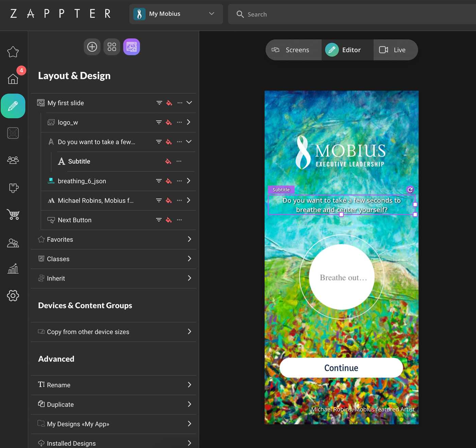476x448 pixels.
Task: Open more options for Next Button
Action: point(180,220)
